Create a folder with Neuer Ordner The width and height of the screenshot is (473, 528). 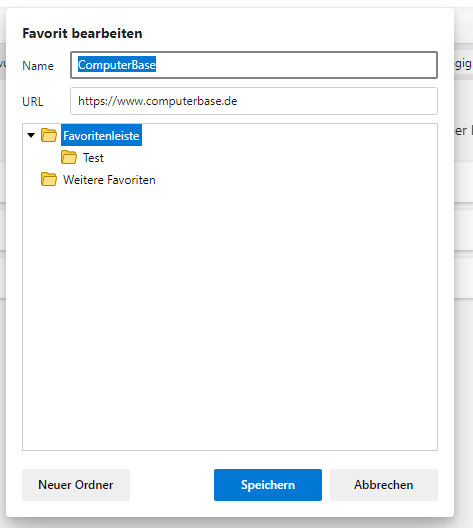[76, 485]
